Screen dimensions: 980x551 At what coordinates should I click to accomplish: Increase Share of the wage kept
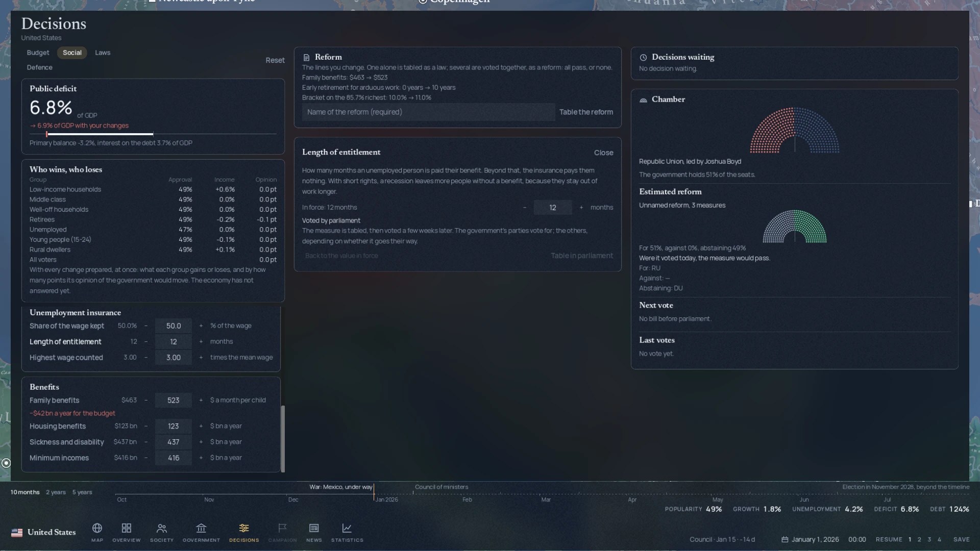click(x=201, y=326)
